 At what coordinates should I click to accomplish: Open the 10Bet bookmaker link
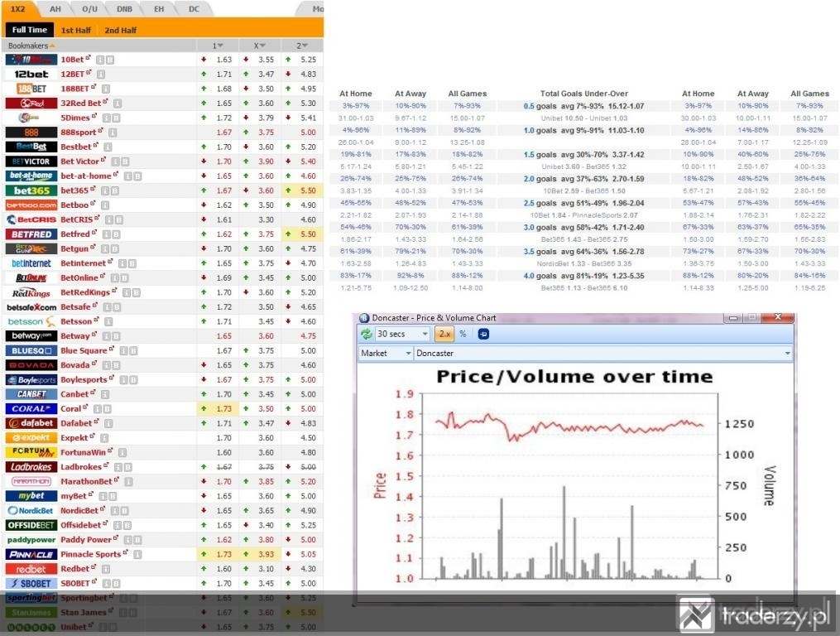[x=72, y=60]
